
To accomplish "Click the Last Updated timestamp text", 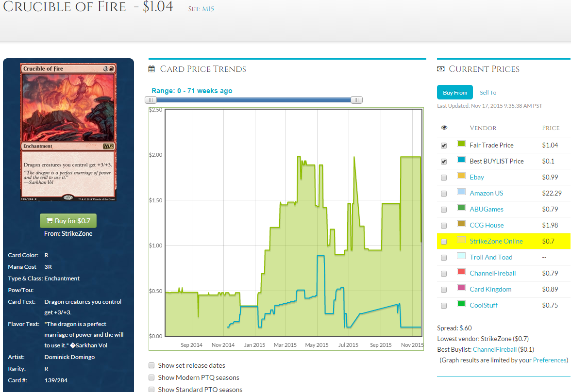I will coord(489,106).
